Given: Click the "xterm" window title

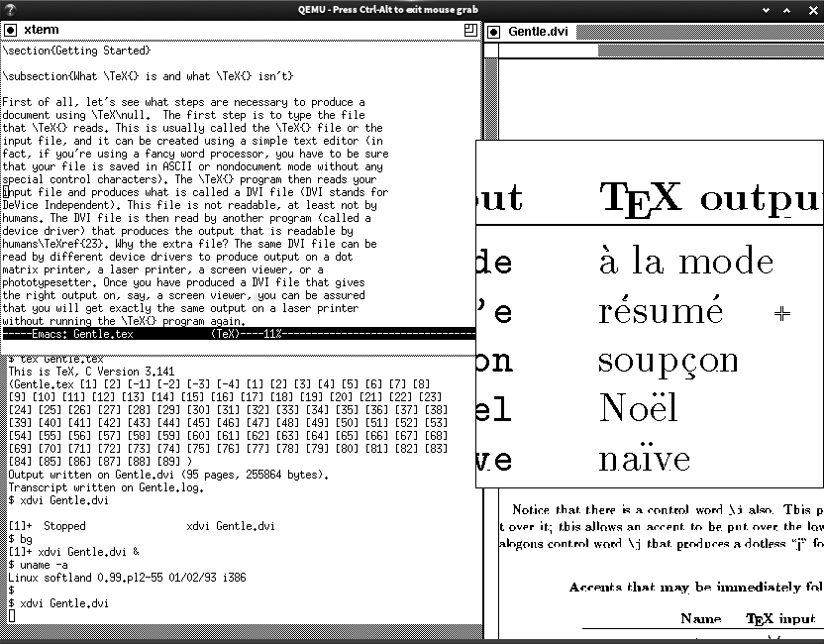Looking at the screenshot, I should click(42, 30).
